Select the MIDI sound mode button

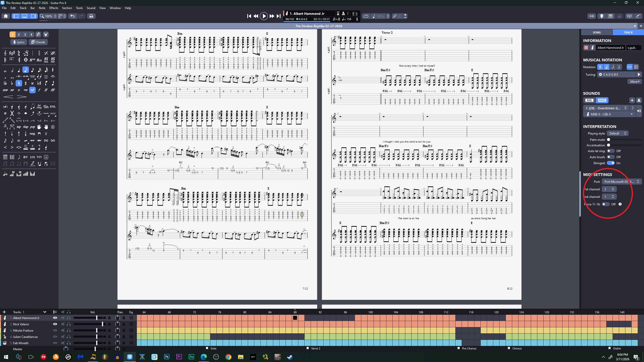602,100
